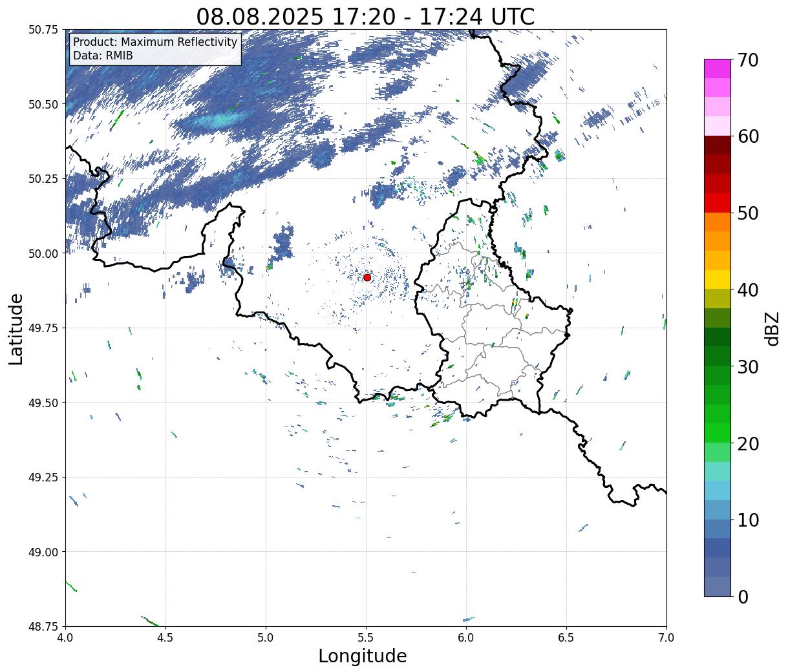Click the colorbar tick label 60
Screen dimensions: 788x672
[x=748, y=136]
